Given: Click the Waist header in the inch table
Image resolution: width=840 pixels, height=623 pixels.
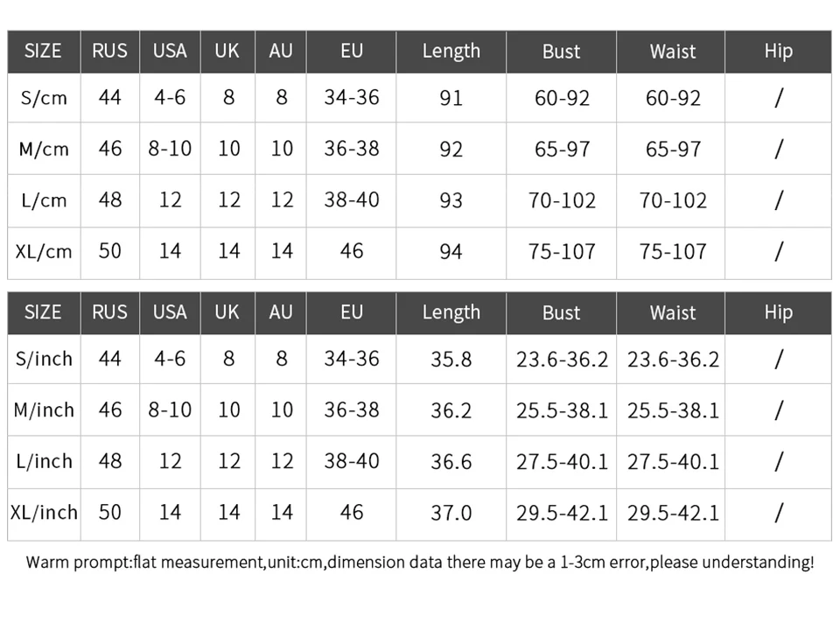Looking at the screenshot, I should pos(673,313).
